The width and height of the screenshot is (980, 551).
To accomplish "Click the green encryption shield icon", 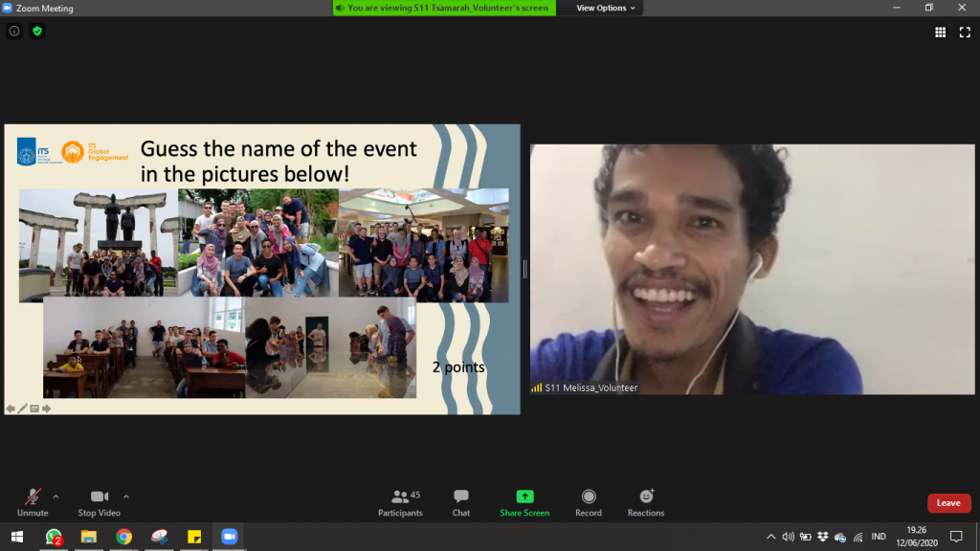I will pos(37,32).
